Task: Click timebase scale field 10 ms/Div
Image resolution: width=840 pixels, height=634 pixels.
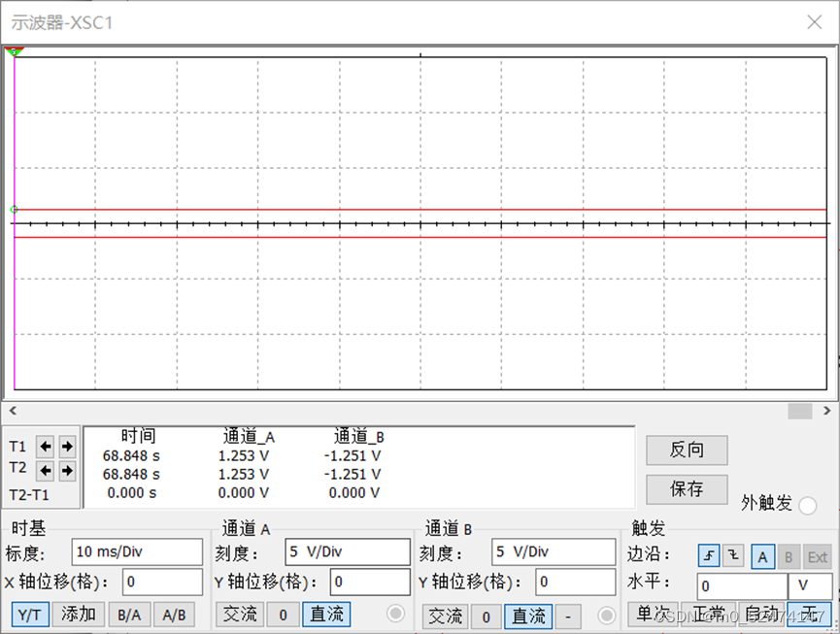Action: tap(137, 552)
